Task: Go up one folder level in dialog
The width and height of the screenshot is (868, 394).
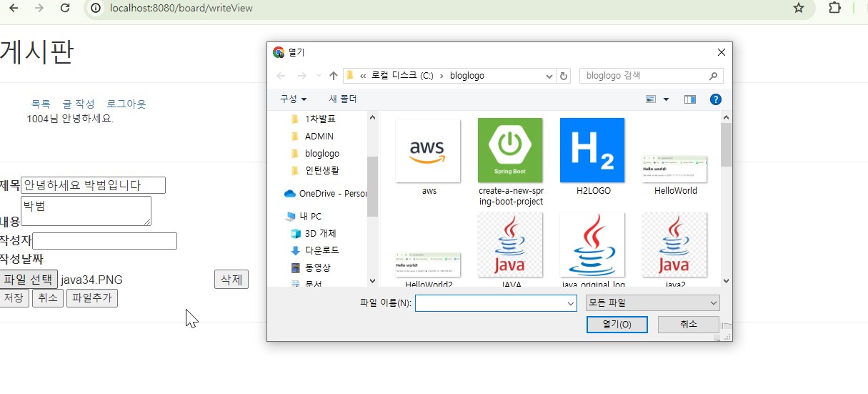Action: (334, 76)
